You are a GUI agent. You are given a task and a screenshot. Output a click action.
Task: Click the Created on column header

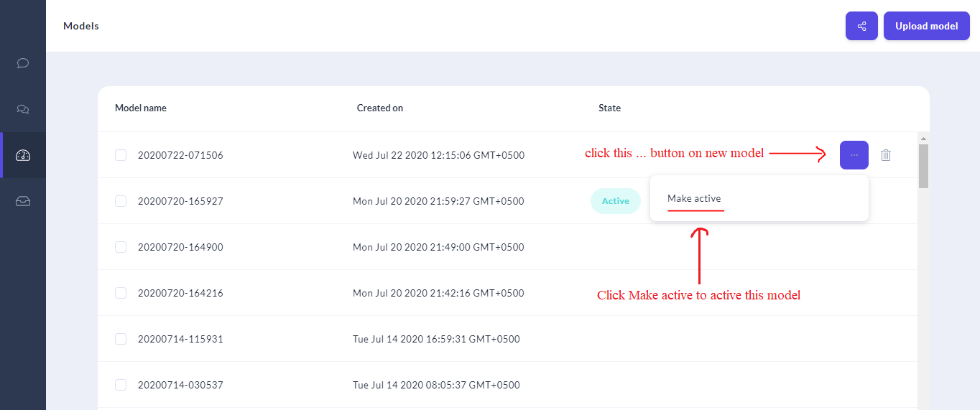pos(380,108)
